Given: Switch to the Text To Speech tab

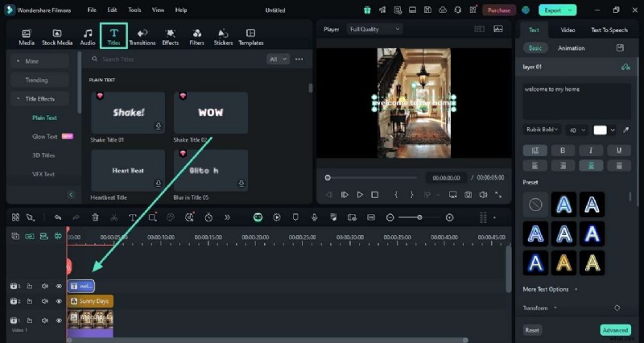Looking at the screenshot, I should (609, 30).
